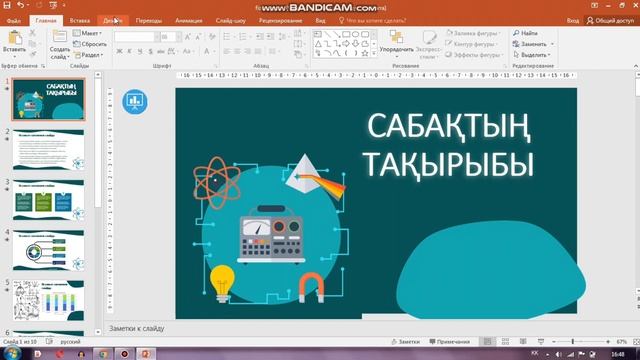Open the Layout (Макет) dropdown
640x360 pixels.
point(87,33)
